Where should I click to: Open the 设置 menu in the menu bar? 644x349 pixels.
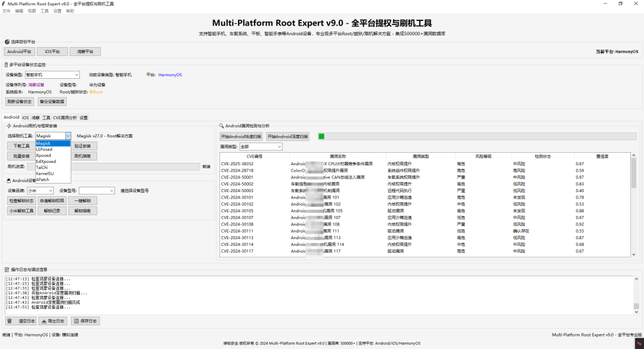point(57,11)
